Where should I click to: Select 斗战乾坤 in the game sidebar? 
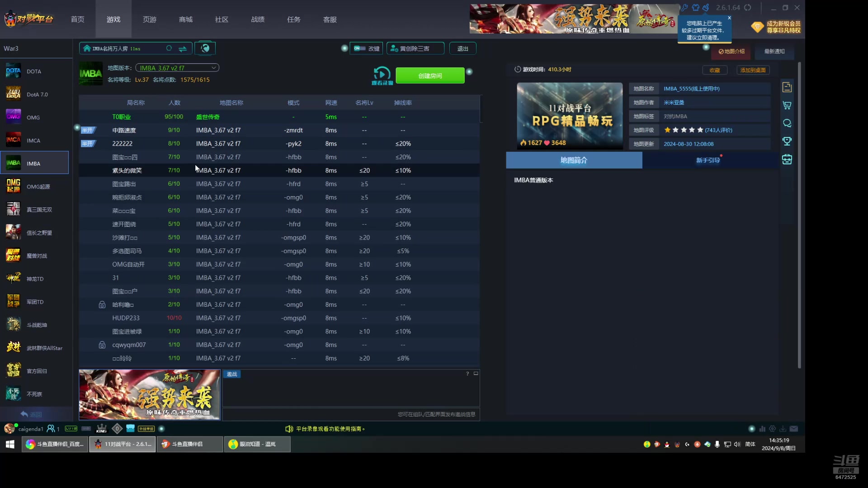click(x=34, y=325)
